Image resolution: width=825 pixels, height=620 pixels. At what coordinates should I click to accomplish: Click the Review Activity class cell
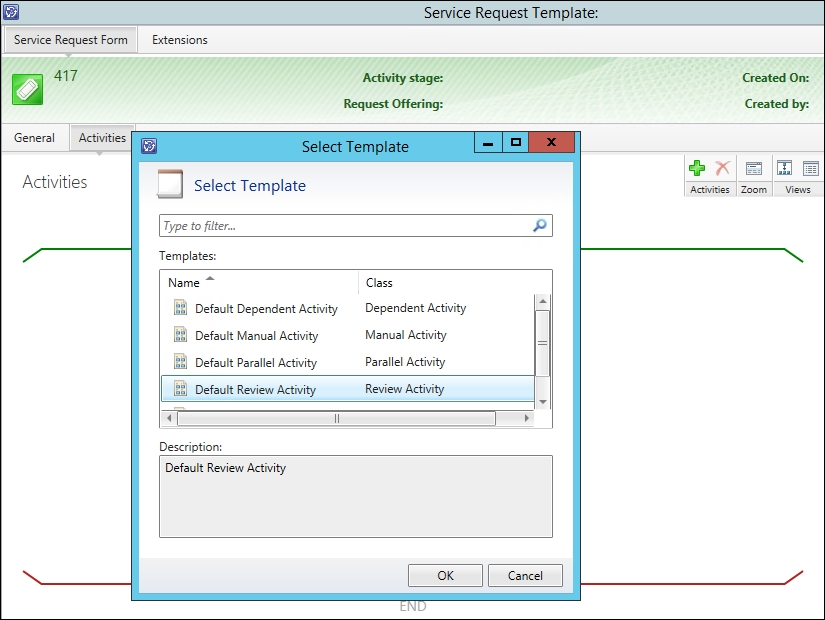[x=405, y=389]
